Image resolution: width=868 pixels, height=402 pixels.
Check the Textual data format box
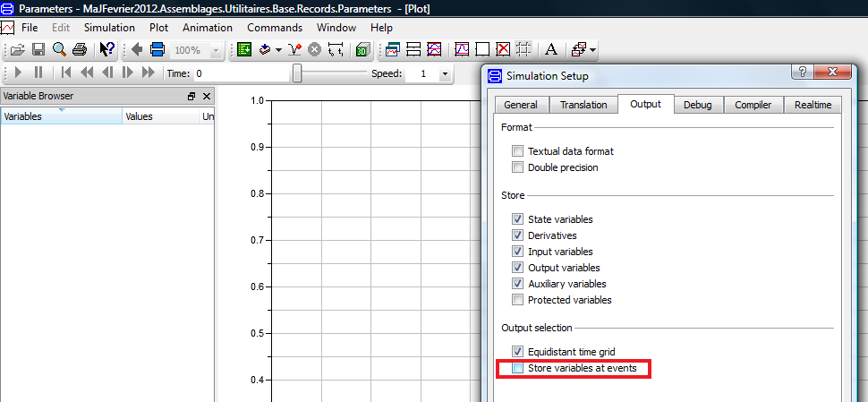pyautogui.click(x=518, y=151)
